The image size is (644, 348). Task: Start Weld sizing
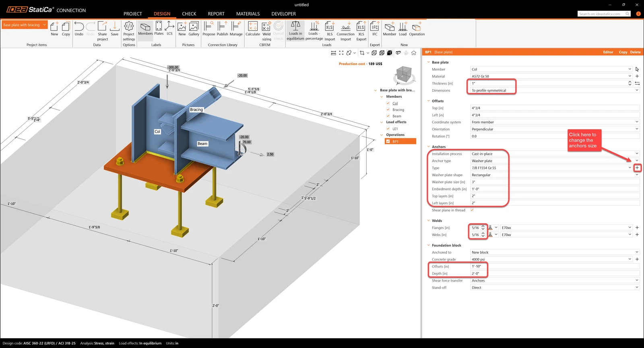click(266, 31)
